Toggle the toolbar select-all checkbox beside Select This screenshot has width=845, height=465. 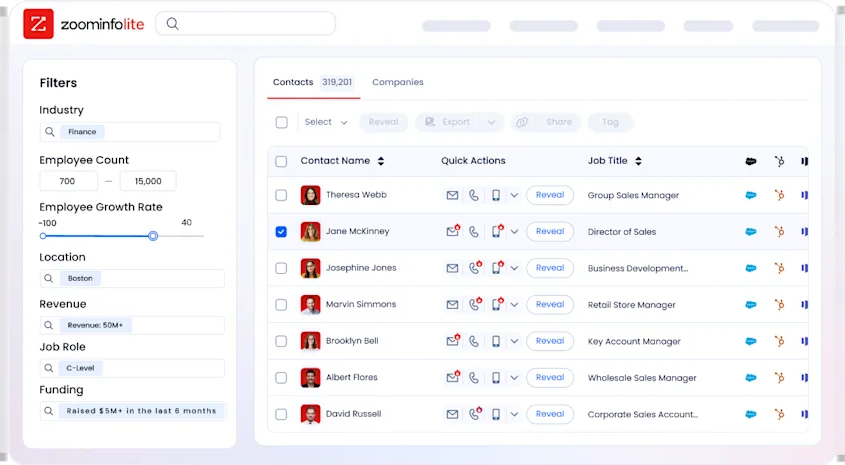pos(281,122)
